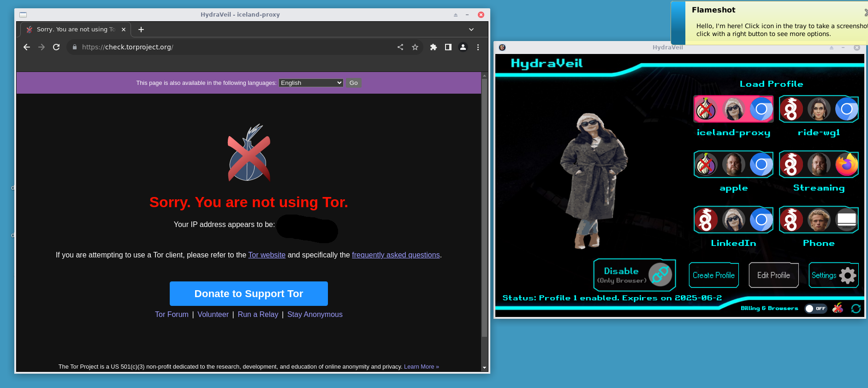Click the Tor onion icon in HydraVeil footer
Image resolution: width=868 pixels, height=388 pixels.
(838, 308)
